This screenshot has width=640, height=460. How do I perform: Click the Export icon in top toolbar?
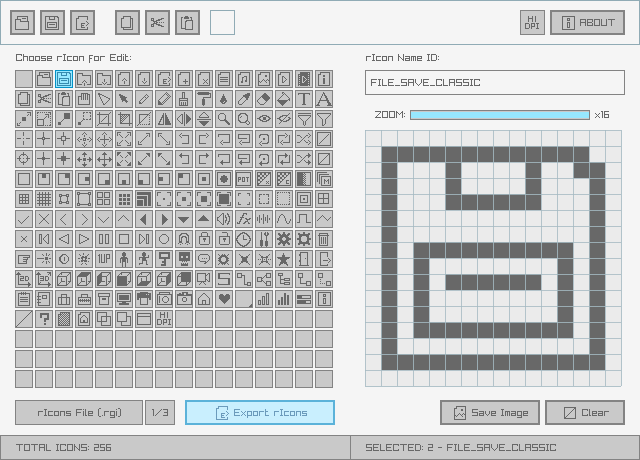click(82, 22)
